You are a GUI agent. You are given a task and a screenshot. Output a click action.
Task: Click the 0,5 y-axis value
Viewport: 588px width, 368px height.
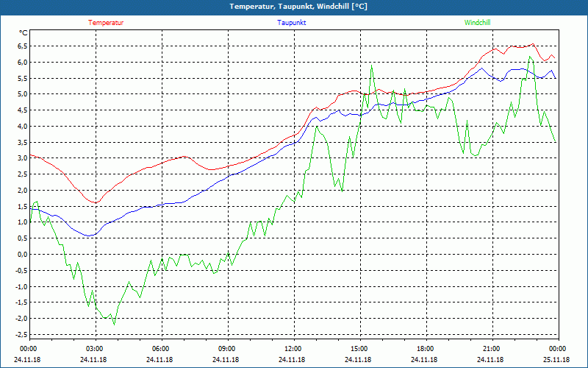coord(23,238)
